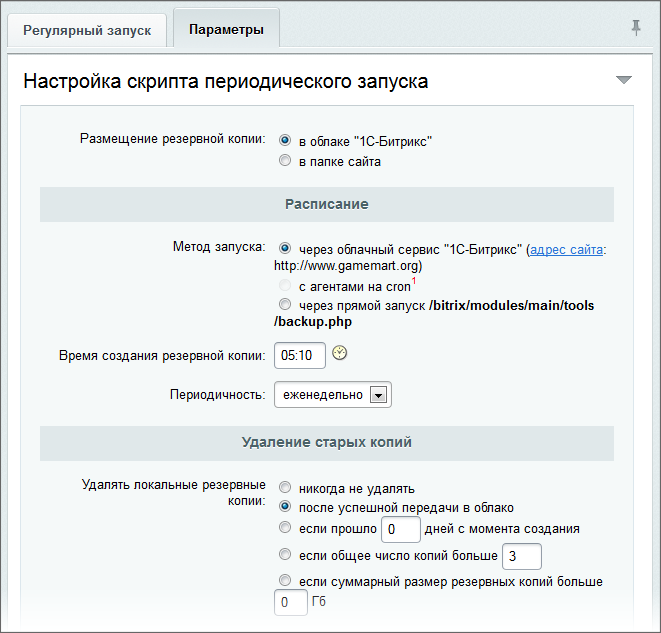
Task: Click the Настройка скрипта периодического запуска heading
Action: click(x=226, y=81)
